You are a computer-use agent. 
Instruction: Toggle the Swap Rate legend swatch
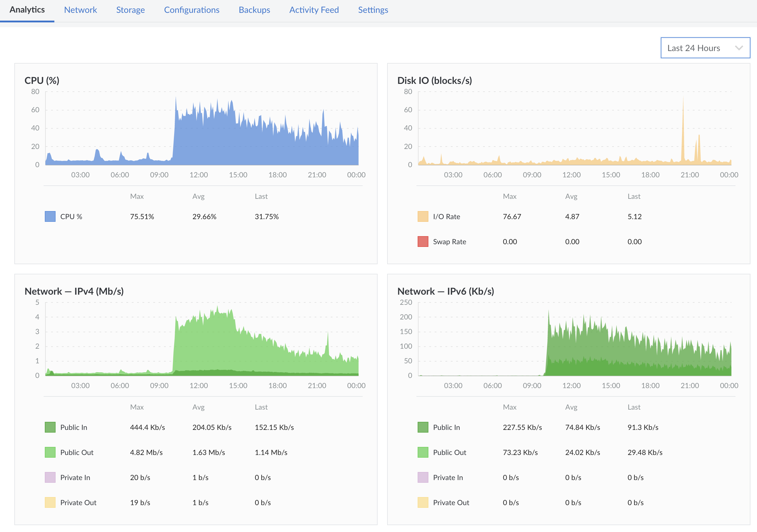(x=423, y=242)
